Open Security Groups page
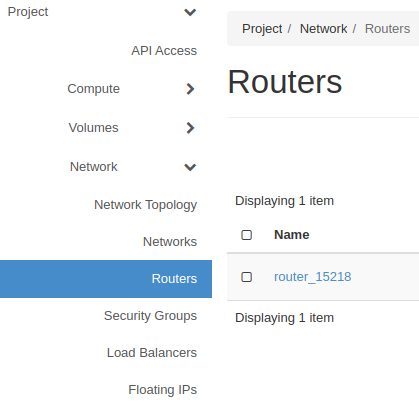 click(x=150, y=316)
